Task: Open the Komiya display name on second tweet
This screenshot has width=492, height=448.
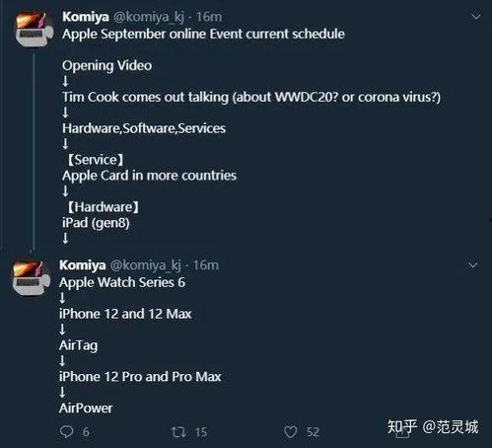Action: click(x=83, y=265)
